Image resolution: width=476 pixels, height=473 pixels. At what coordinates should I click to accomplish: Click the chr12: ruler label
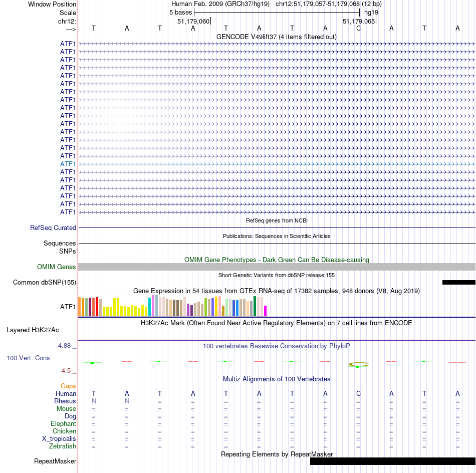(x=67, y=21)
